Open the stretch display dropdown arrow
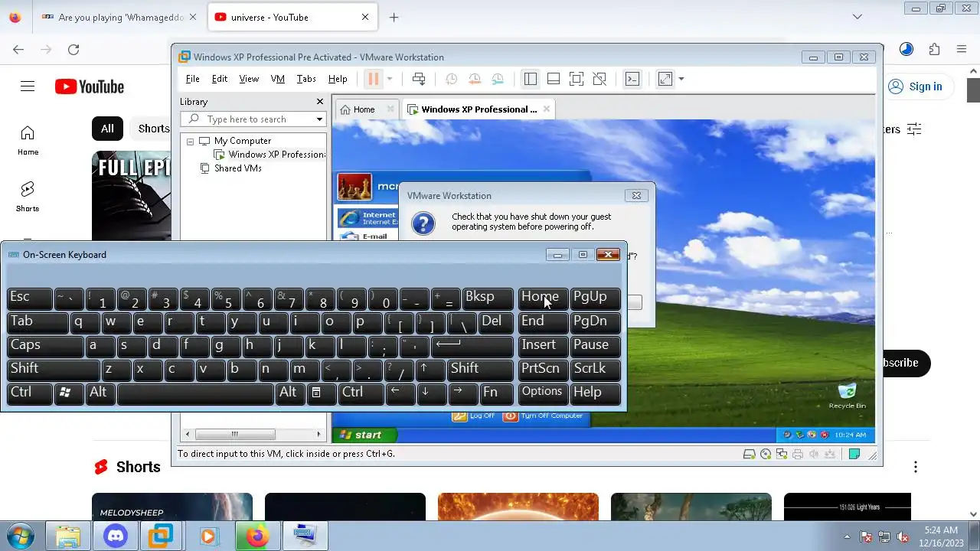980x551 pixels. point(681,79)
